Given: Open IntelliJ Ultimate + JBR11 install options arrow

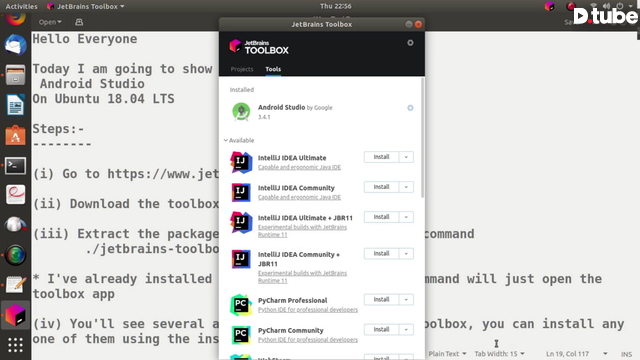Looking at the screenshot, I should click(406, 217).
